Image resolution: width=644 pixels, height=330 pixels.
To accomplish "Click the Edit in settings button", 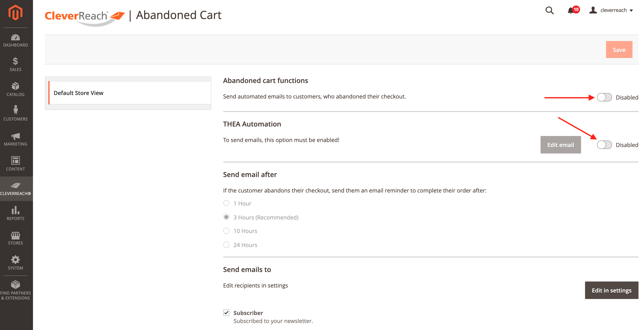I will tap(611, 290).
